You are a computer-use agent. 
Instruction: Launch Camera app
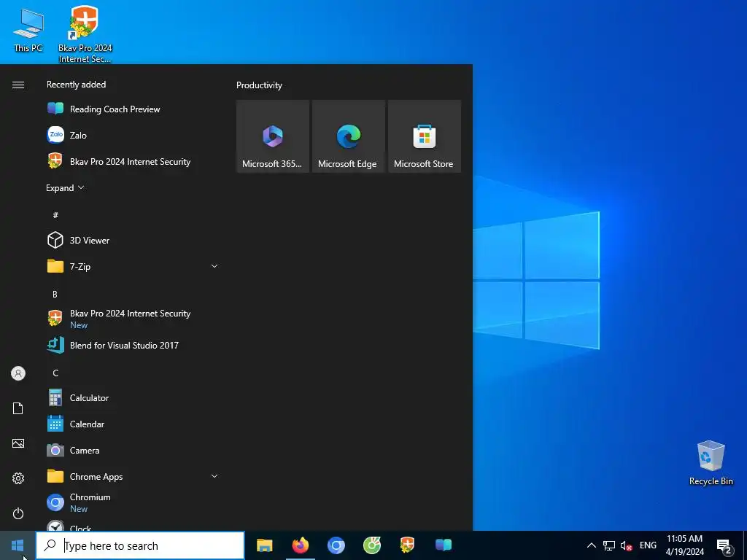pos(133,451)
